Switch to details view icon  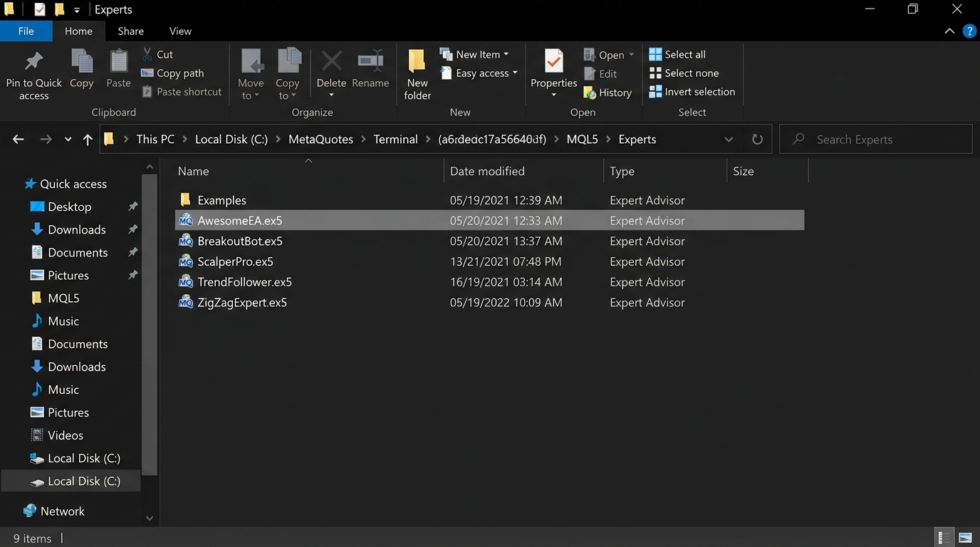coord(944,538)
